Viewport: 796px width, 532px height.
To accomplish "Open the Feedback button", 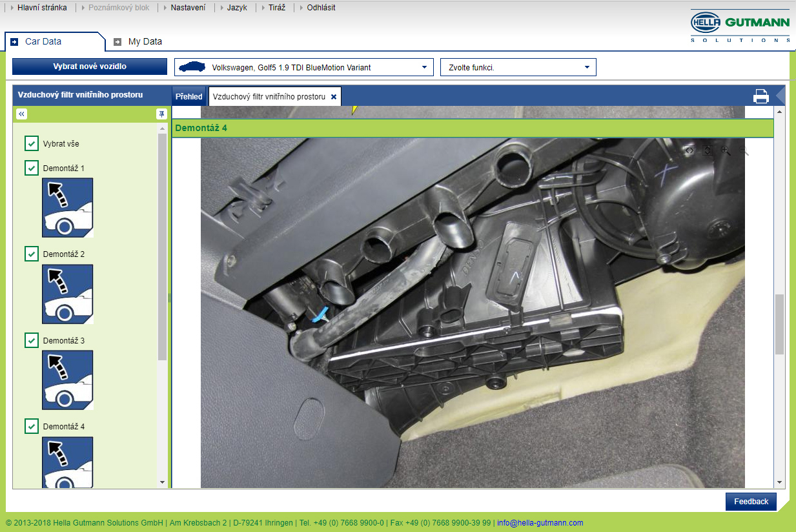I will (751, 502).
